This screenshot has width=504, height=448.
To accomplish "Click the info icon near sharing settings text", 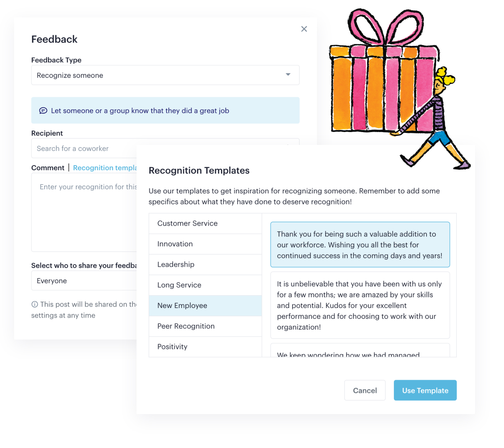I will (34, 304).
